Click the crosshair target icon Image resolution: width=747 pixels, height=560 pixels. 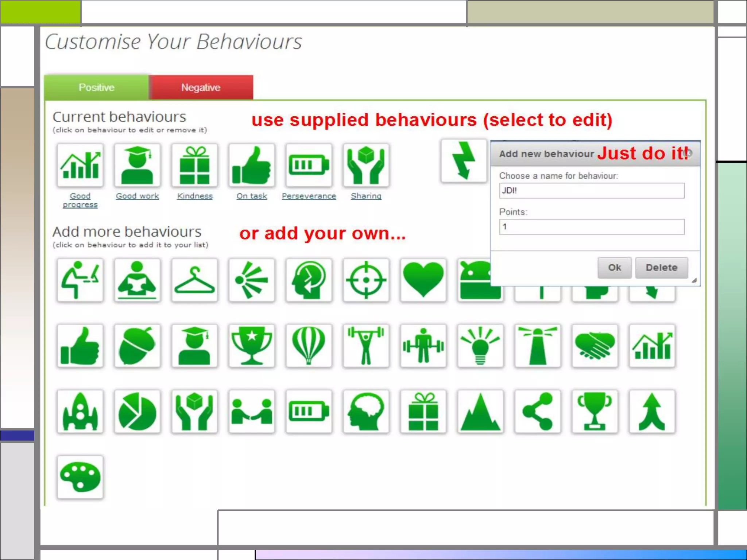[x=366, y=280]
